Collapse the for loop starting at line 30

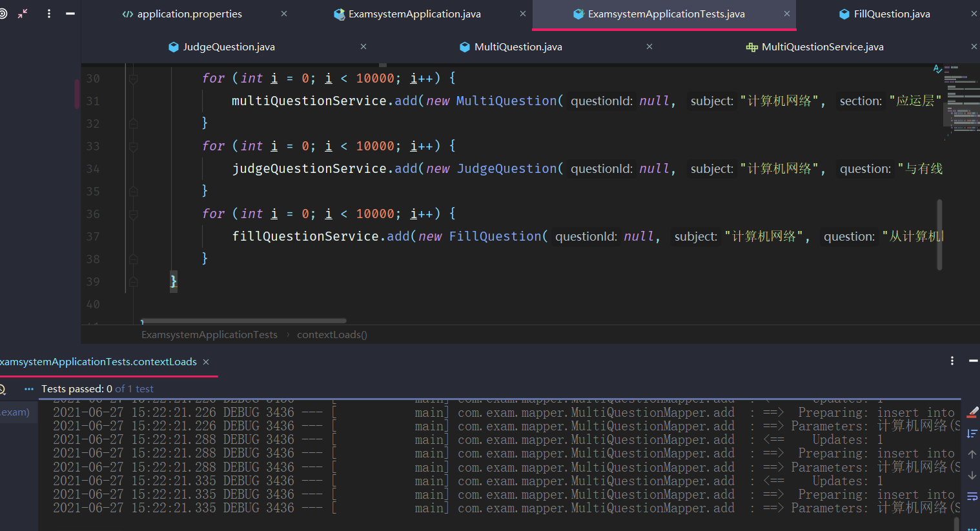point(133,79)
